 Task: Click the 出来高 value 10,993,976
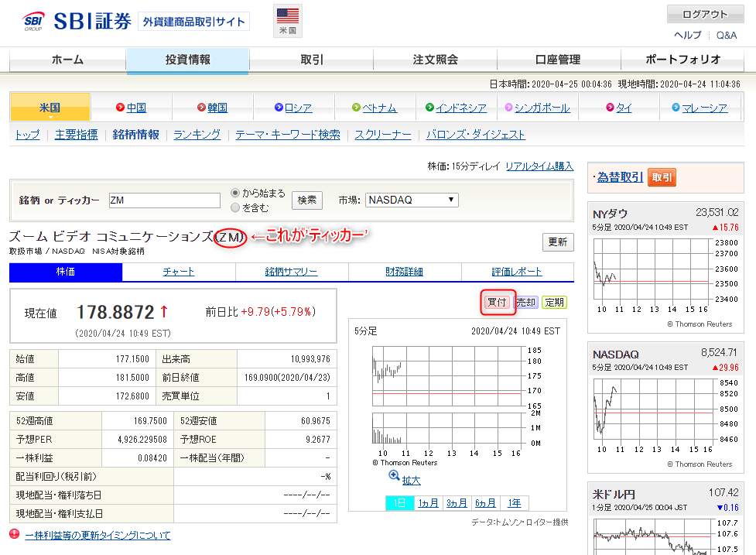click(x=310, y=359)
